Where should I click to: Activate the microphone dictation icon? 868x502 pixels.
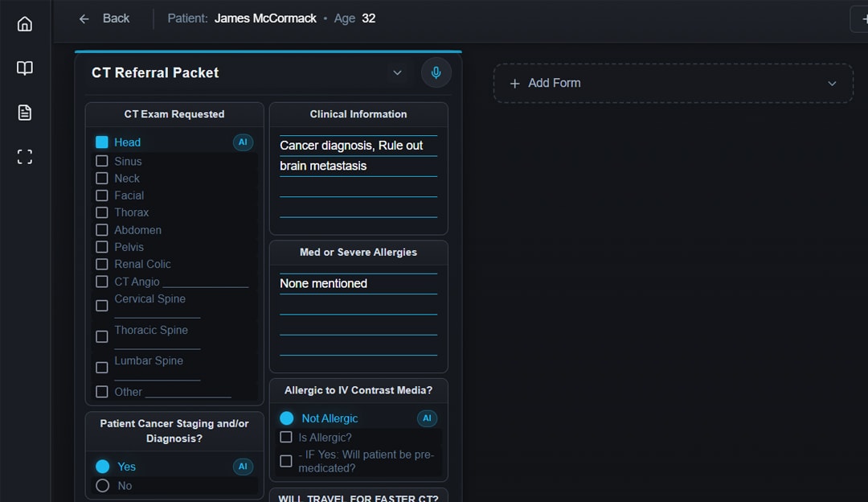(436, 72)
